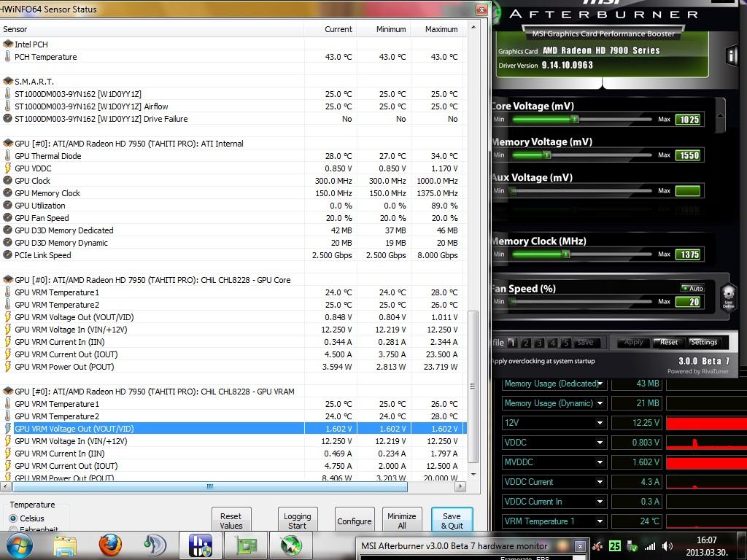
Task: Click the Save & Quit button
Action: click(x=452, y=521)
